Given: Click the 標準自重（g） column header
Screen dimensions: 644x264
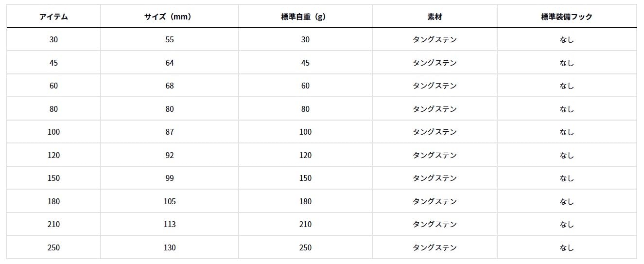Looking at the screenshot, I should point(305,17).
